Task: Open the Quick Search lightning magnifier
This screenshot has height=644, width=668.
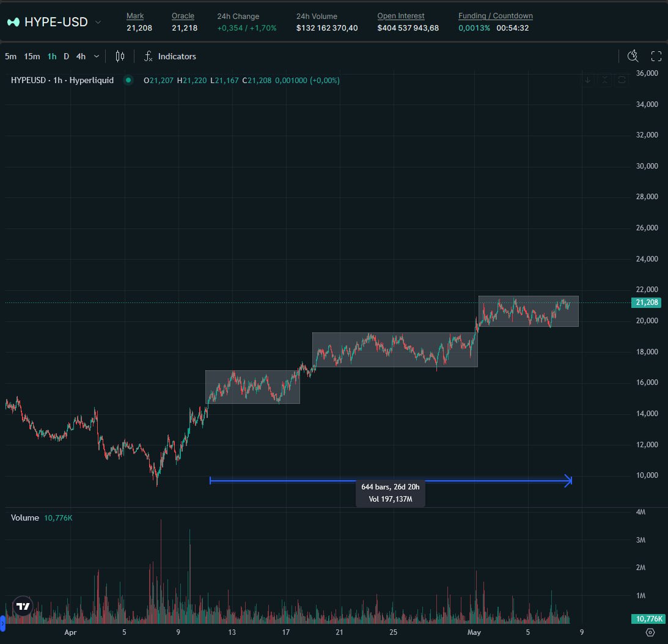Action: point(633,56)
